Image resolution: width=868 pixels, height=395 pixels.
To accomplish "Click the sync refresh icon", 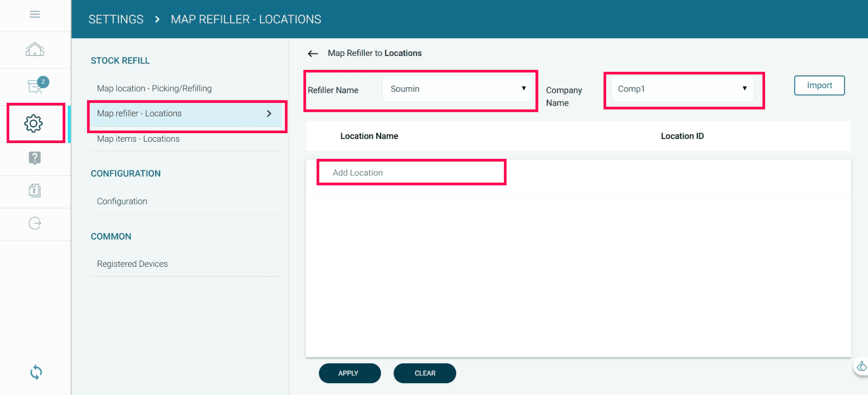I will [36, 372].
